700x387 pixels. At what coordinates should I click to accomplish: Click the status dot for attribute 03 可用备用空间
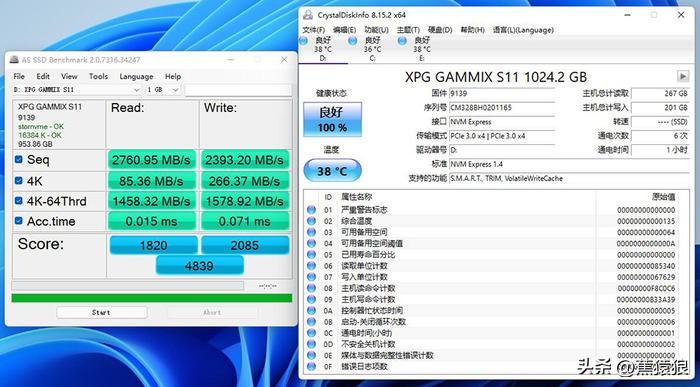click(x=311, y=232)
